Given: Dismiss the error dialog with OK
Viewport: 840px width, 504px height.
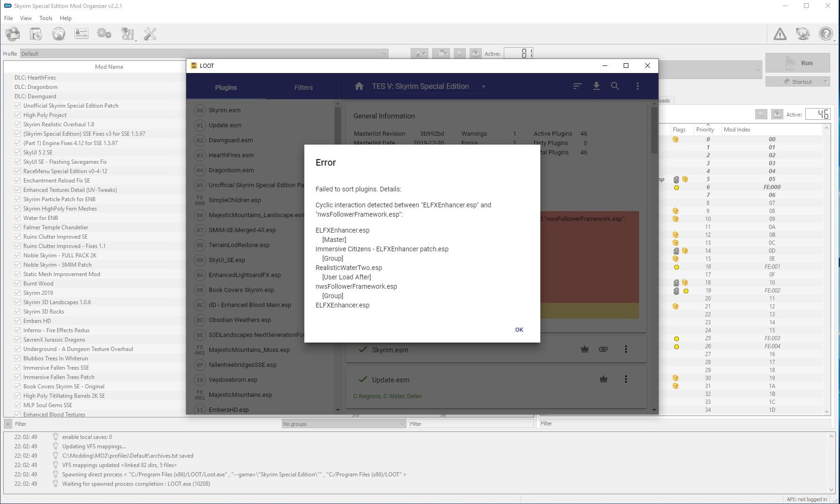Looking at the screenshot, I should click(519, 329).
